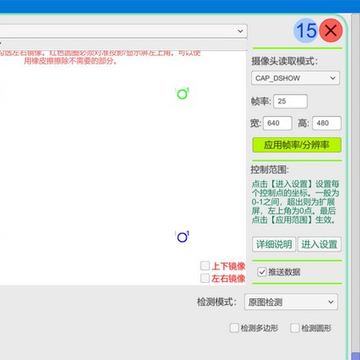This screenshot has height=360, width=360.
Task: Open the CAP_DSHOW camera read mode dropdown
Action: (295, 78)
